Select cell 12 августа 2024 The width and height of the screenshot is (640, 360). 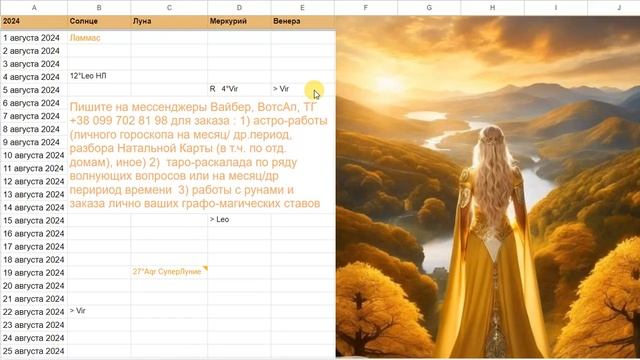tap(34, 181)
